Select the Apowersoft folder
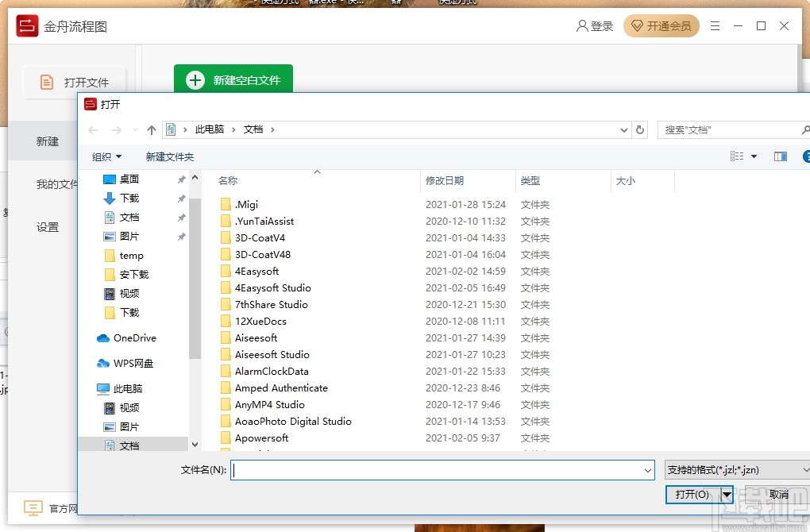 pyautogui.click(x=261, y=438)
